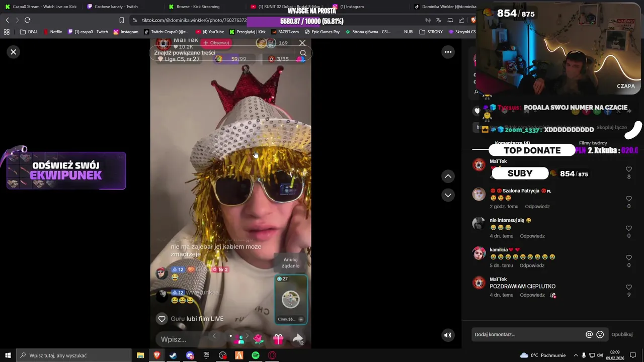644x362 pixels.
Task: Open the FACEIT.com bookmark
Action: point(285,32)
